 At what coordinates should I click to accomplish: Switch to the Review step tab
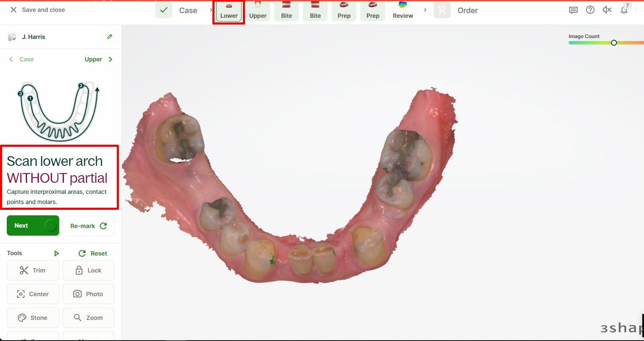[403, 11]
